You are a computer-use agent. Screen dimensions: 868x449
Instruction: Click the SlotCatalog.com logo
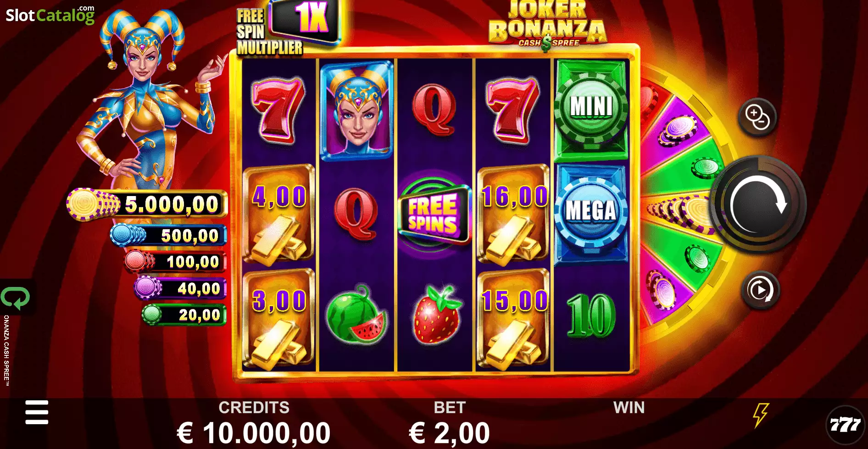(50, 15)
